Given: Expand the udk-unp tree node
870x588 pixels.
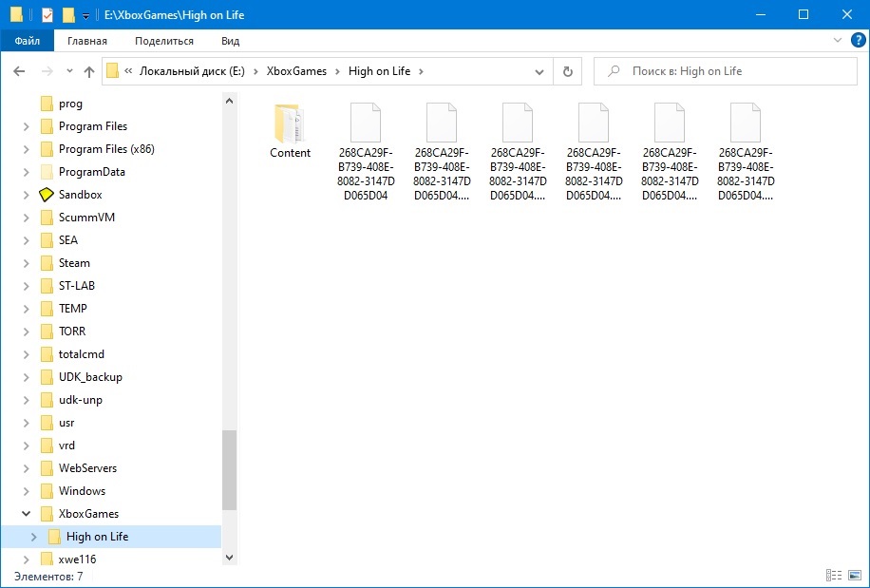Looking at the screenshot, I should [26, 399].
